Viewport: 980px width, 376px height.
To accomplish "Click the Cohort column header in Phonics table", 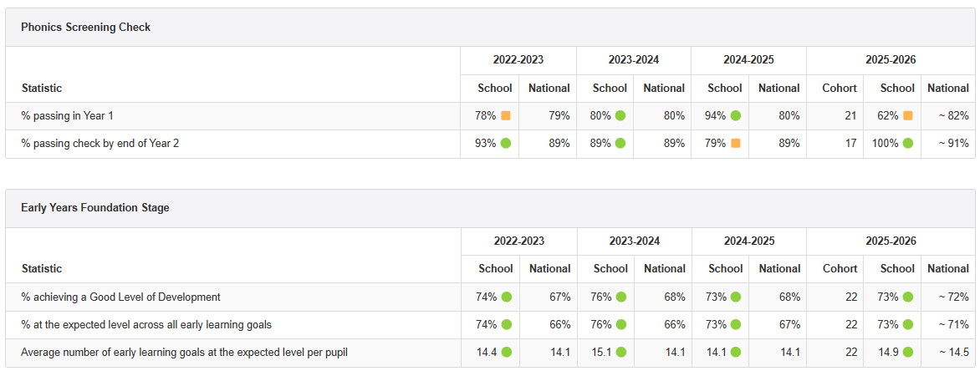I will (840, 88).
